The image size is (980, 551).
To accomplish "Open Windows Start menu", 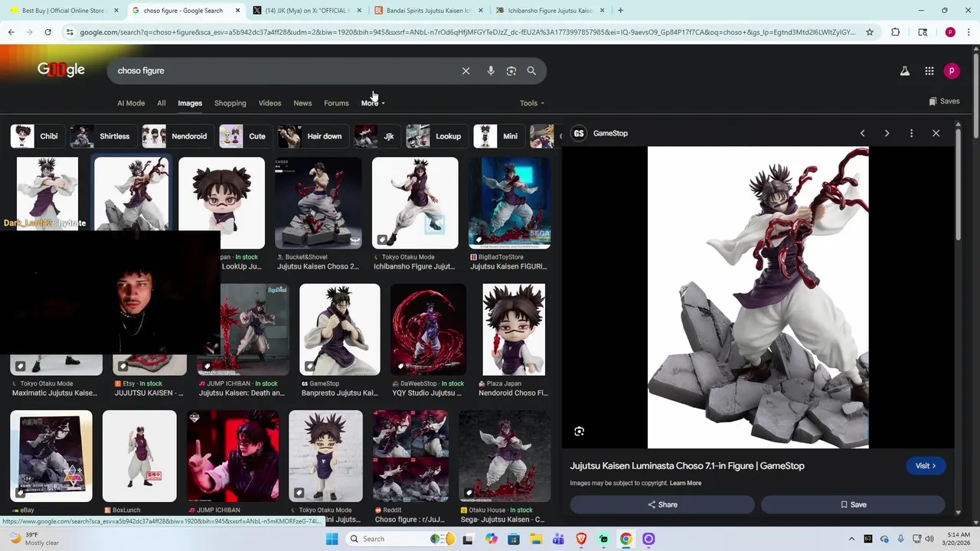I will click(332, 539).
